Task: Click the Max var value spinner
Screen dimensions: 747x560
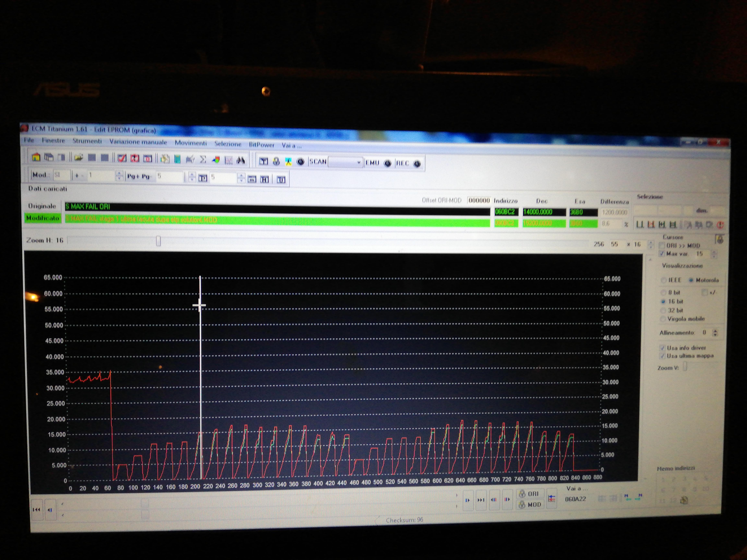Action: coord(714,254)
